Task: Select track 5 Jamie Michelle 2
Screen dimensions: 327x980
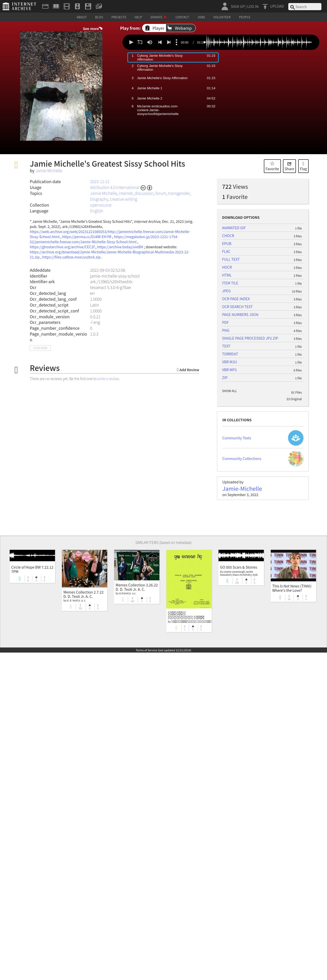Action: coord(173,98)
